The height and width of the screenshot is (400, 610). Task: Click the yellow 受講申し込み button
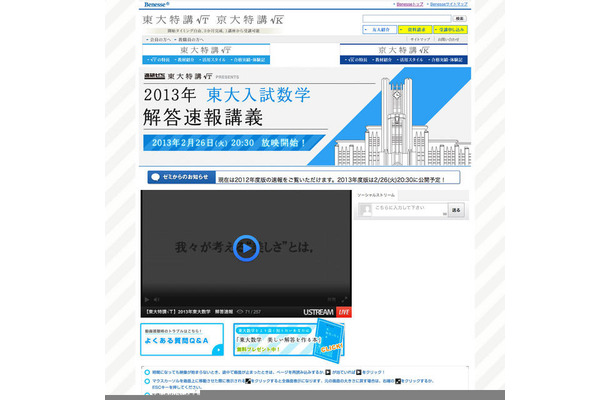(450, 30)
